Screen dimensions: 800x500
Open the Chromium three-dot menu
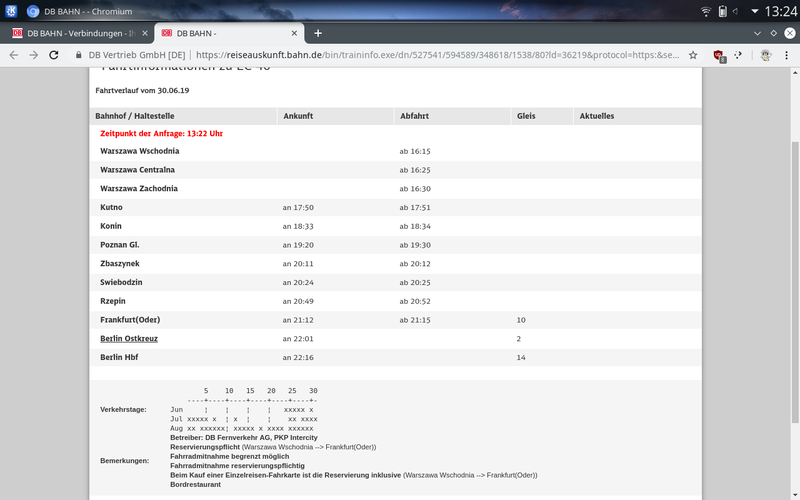[x=786, y=55]
